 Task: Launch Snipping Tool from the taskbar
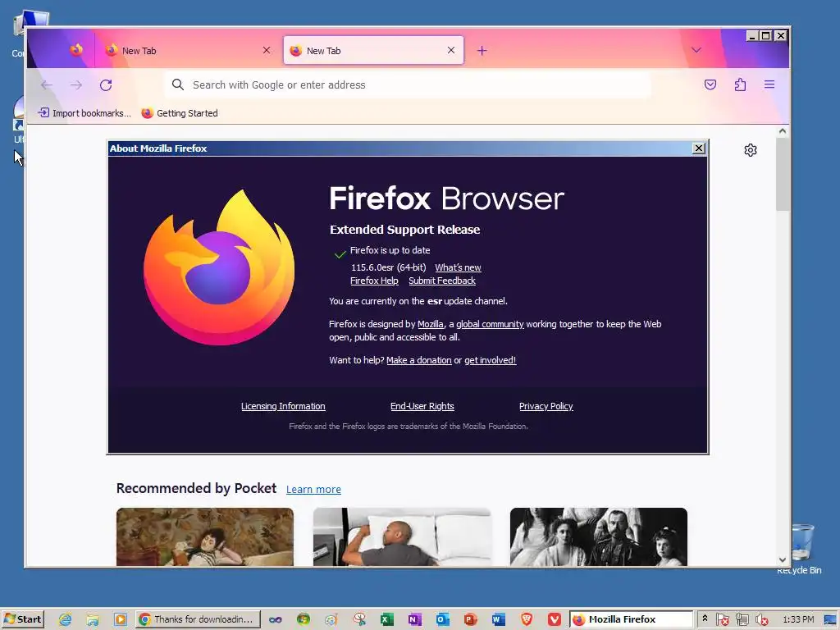[x=359, y=619]
